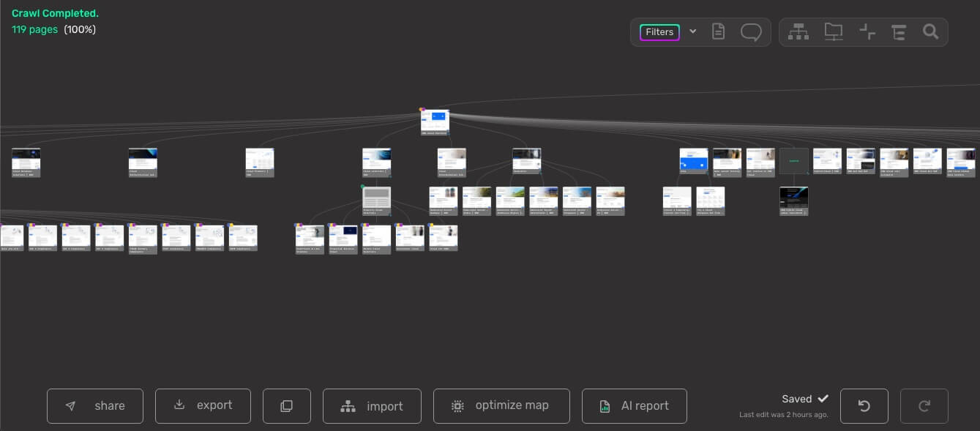
Task: Open search with the magnifier icon
Action: click(x=930, y=32)
